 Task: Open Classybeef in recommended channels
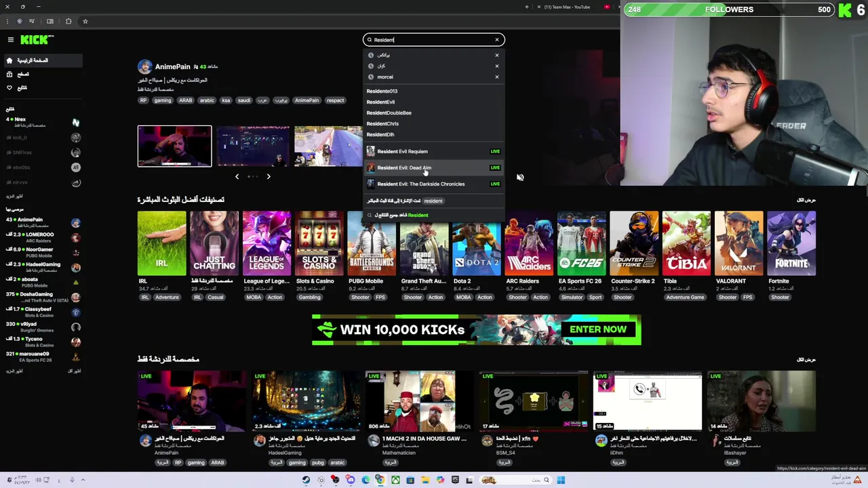pyautogui.click(x=43, y=312)
